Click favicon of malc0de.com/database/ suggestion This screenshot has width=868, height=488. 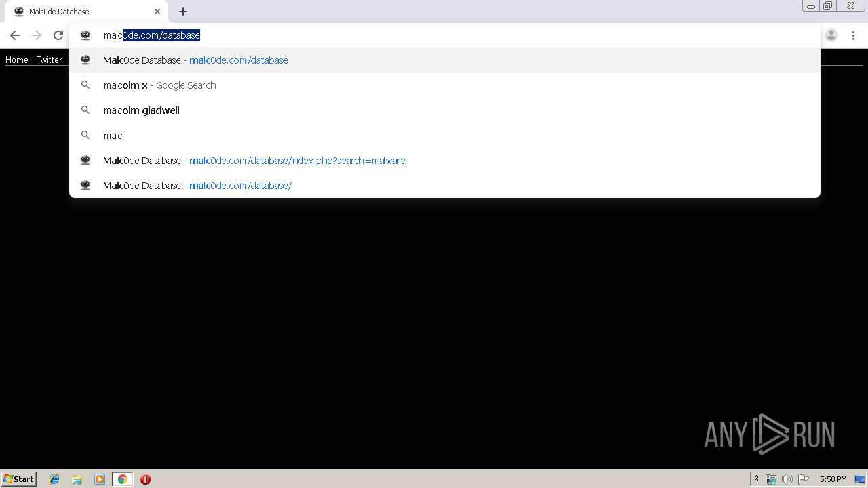point(85,185)
